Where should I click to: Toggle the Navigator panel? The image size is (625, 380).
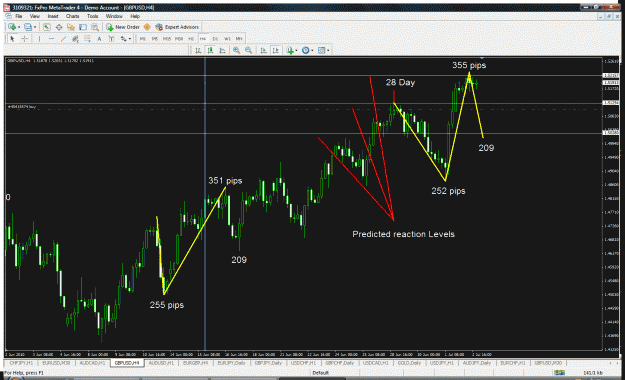pyautogui.click(x=71, y=27)
